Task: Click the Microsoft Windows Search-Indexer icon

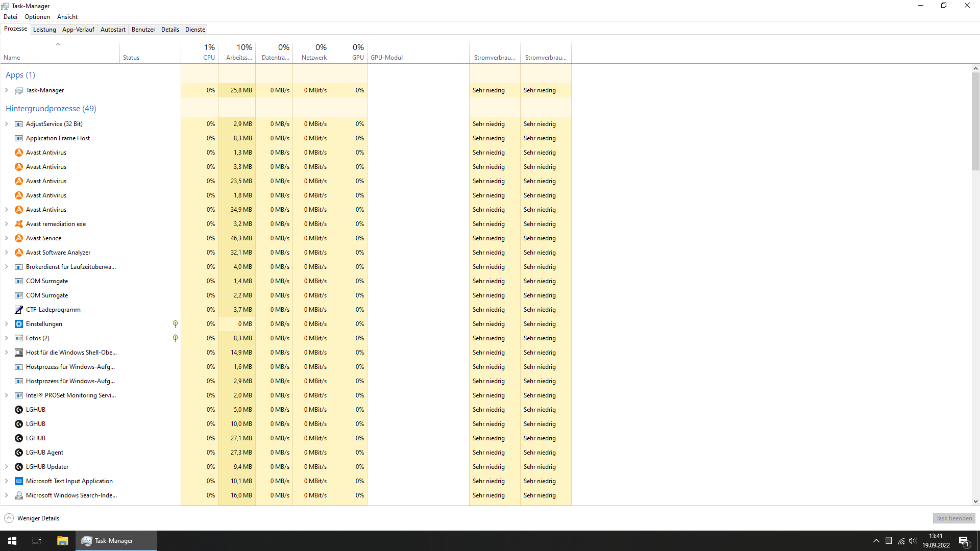Action: [19, 495]
